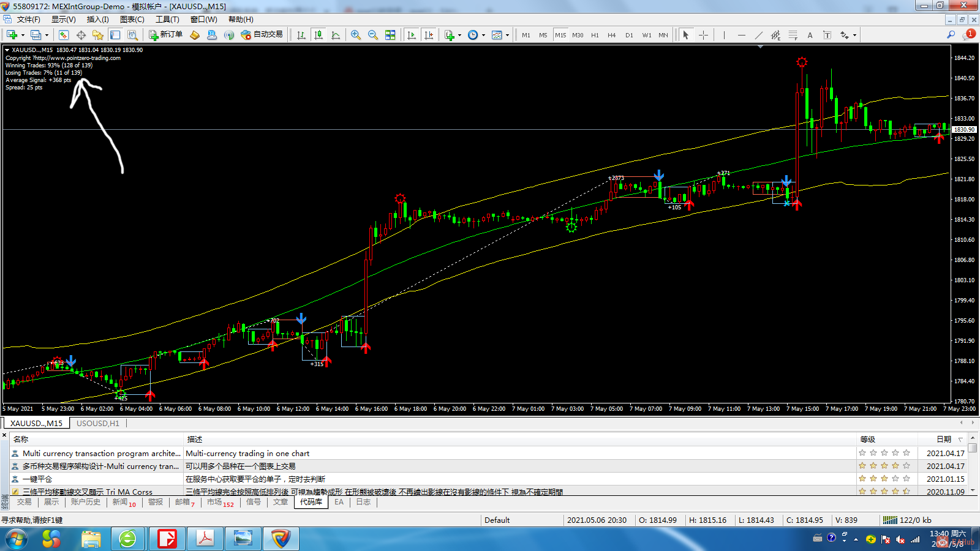
Task: Toggle the Navigator star-folder icon
Action: tap(98, 35)
